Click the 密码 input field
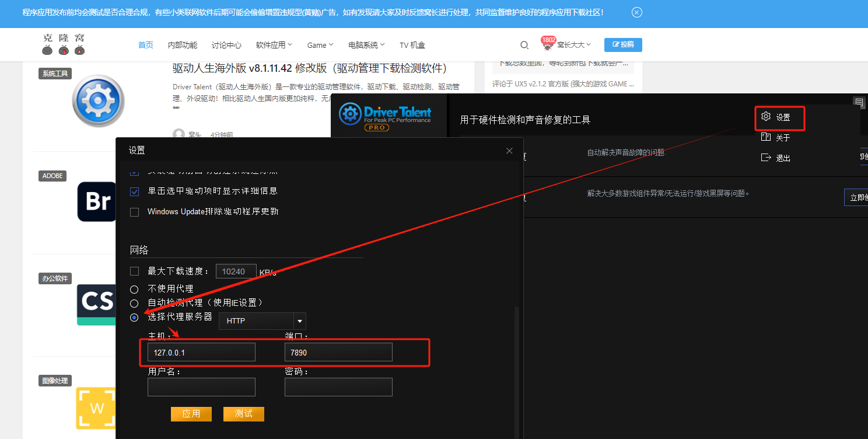 coord(338,387)
